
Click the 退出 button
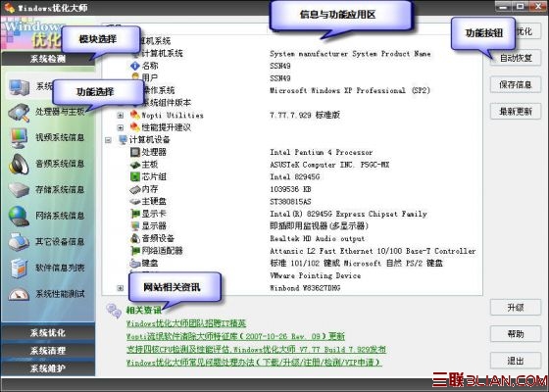coord(516,361)
